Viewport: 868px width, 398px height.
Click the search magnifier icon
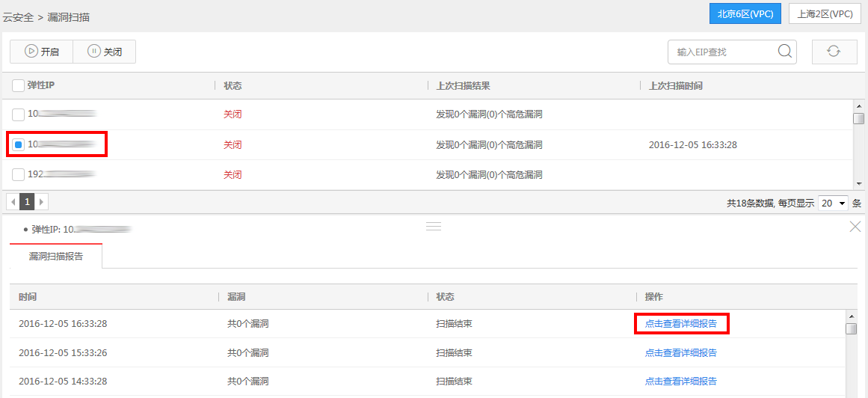[x=784, y=52]
